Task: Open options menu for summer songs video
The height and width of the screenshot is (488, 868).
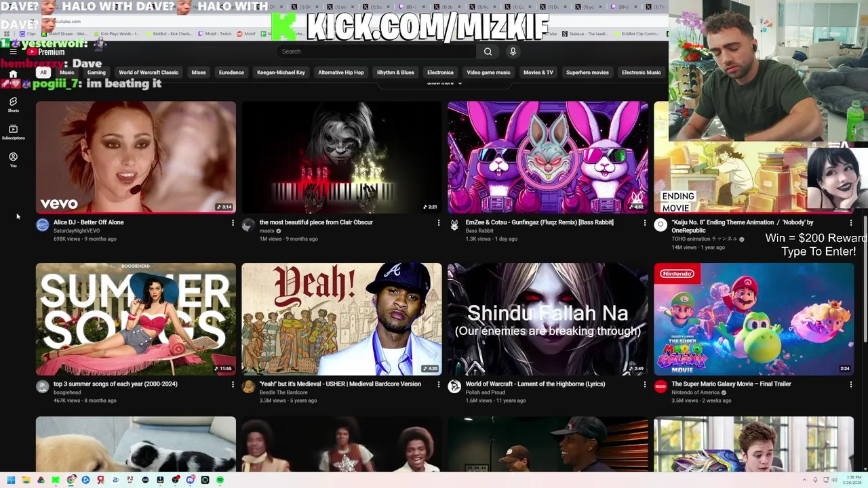Action: [x=233, y=384]
